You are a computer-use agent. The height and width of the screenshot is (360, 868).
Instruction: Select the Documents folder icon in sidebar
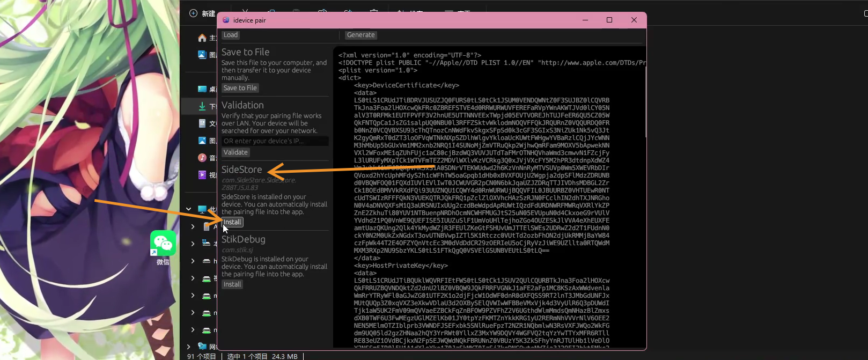[202, 123]
